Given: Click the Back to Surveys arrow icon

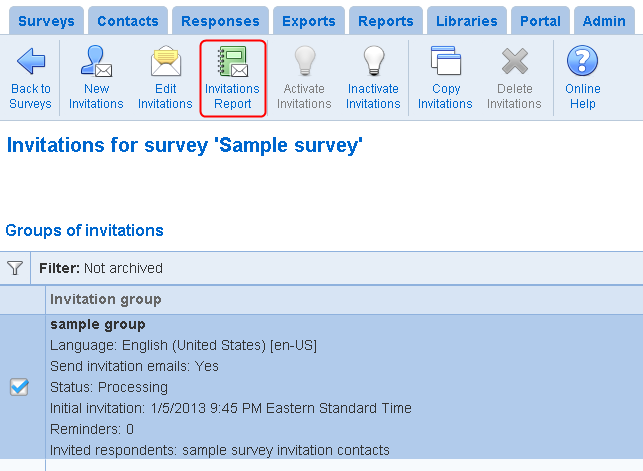Looking at the screenshot, I should (x=31, y=61).
